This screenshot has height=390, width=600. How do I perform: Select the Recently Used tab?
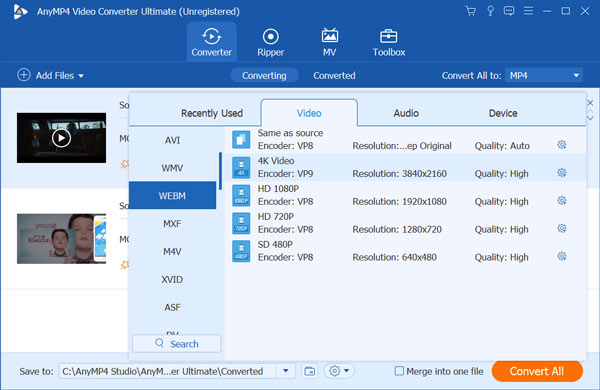[x=212, y=113]
